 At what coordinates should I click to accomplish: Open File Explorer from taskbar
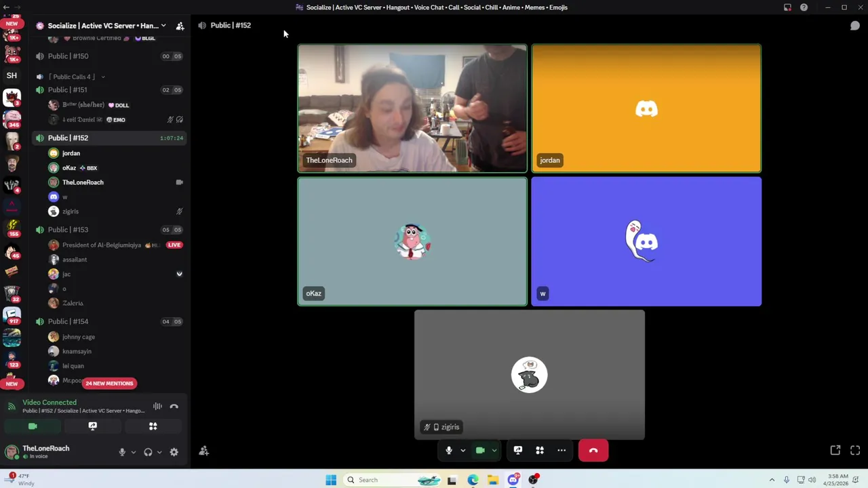(x=493, y=480)
